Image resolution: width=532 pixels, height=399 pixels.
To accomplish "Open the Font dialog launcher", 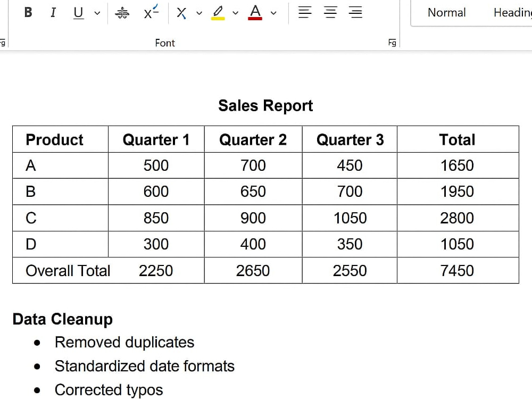I will point(392,43).
